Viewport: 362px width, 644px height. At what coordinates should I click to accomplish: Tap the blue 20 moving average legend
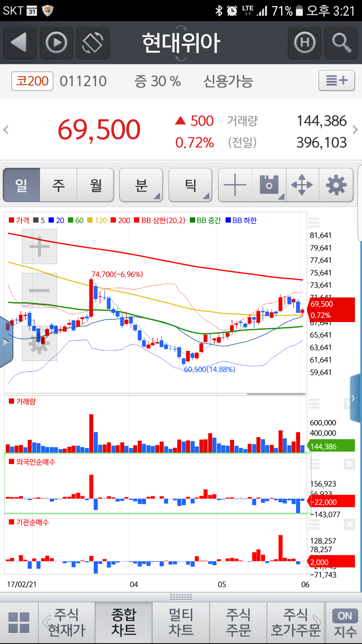(x=56, y=220)
